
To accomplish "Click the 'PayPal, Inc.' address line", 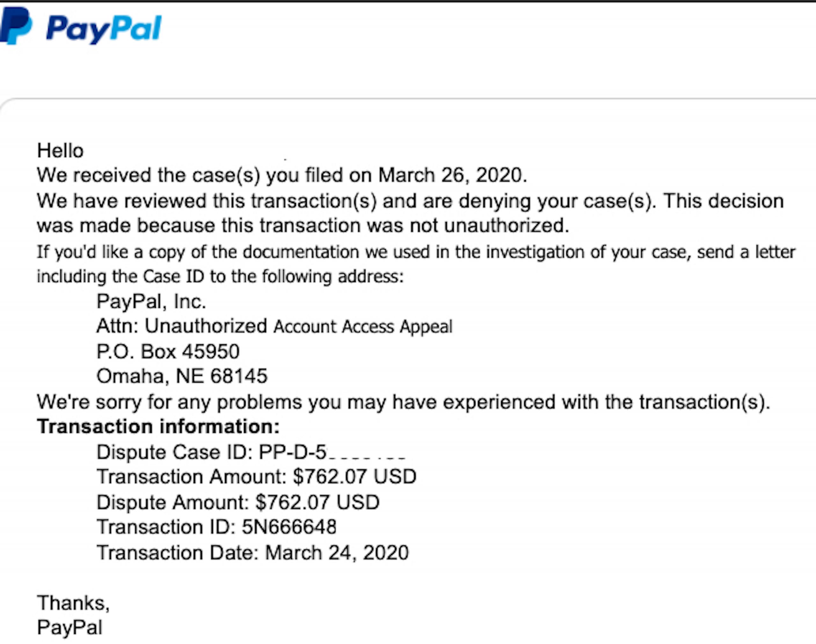I will (151, 302).
